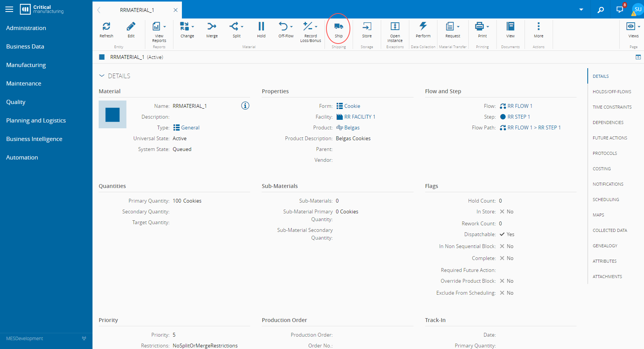
Task: Click the Perform data collection icon
Action: tap(423, 27)
